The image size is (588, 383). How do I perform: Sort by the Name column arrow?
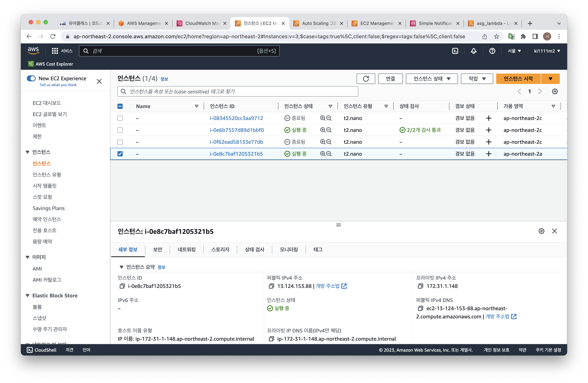[x=196, y=106]
